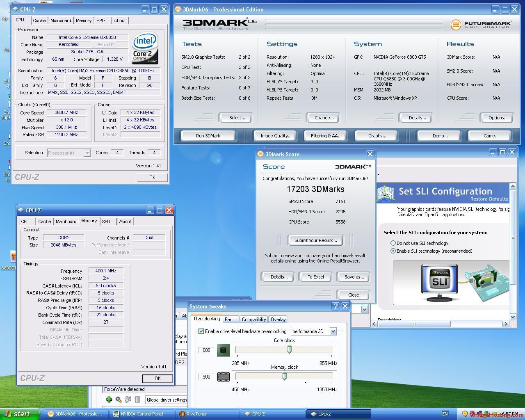525x420 pixels.
Task: Click the core clock 600 value field
Action: coord(206,350)
